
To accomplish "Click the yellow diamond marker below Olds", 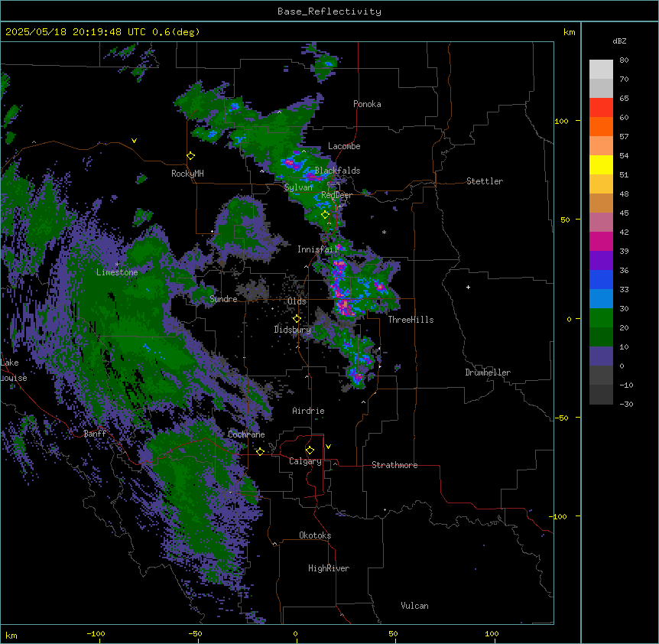I will (x=297, y=318).
